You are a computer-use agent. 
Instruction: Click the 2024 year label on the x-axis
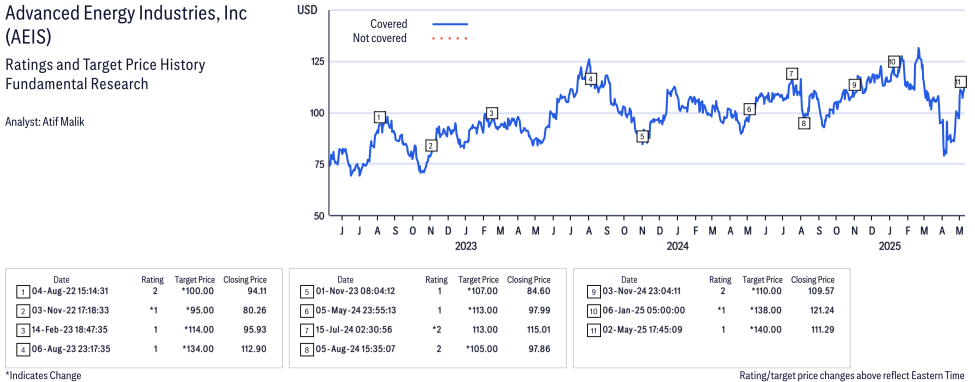(678, 246)
